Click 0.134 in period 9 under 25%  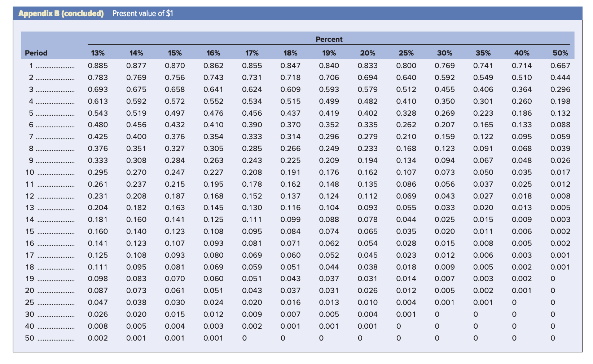coord(406,160)
